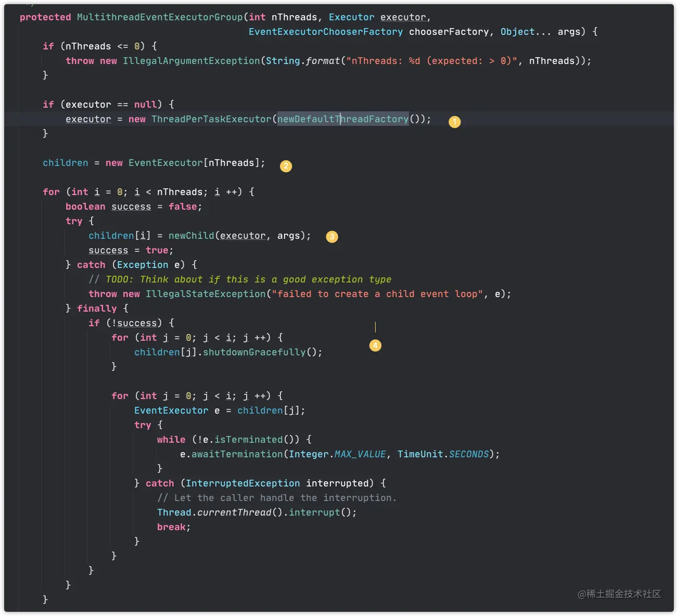Click the shutdownGracefully method call
Screen dimensions: 678x616
[x=254, y=352]
